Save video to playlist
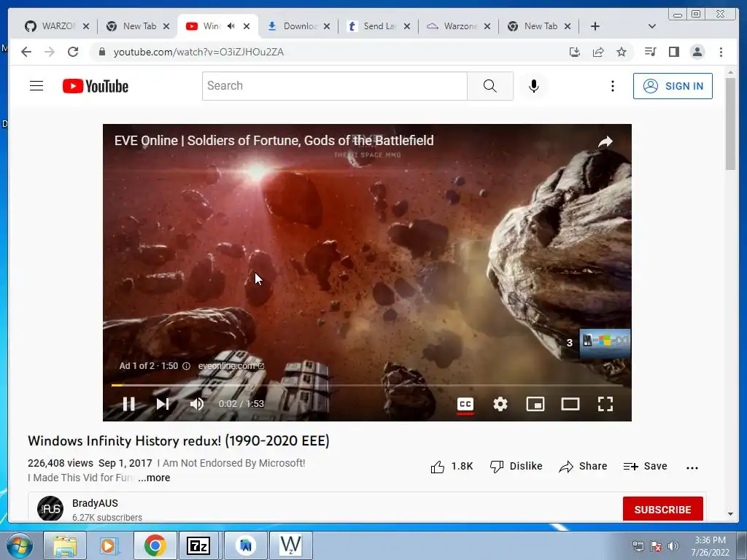Screen dimensions: 747x560 (x=645, y=467)
